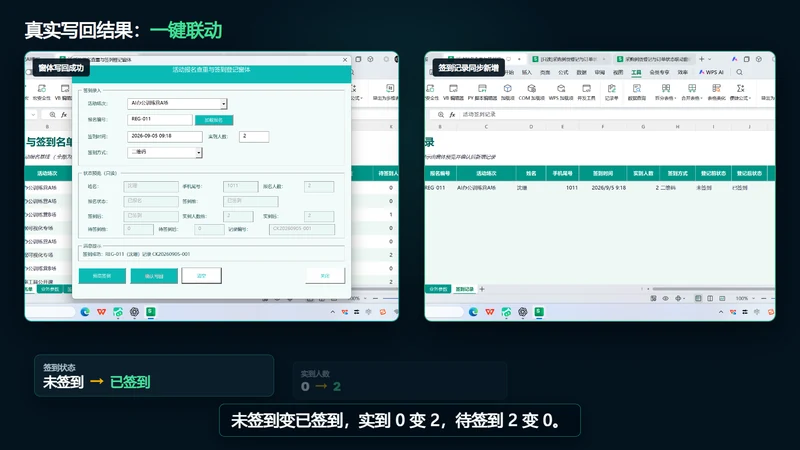
Task: Open the 审阅 ribbon tab in the right window
Action: 599,72
